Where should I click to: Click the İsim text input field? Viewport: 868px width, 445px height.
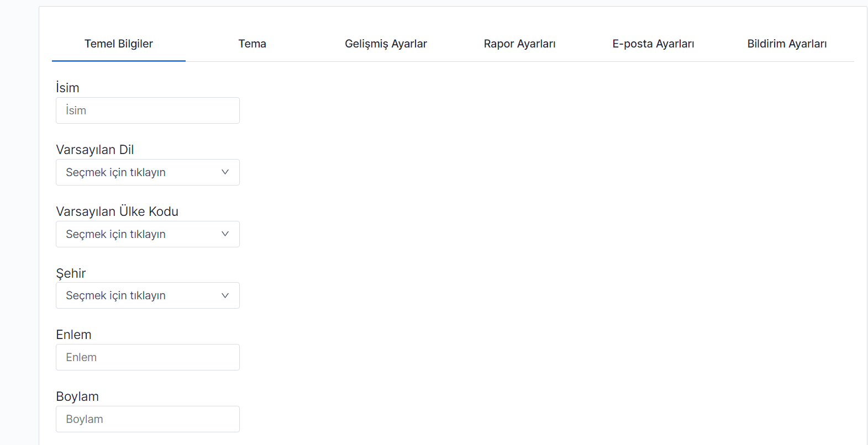coord(148,110)
